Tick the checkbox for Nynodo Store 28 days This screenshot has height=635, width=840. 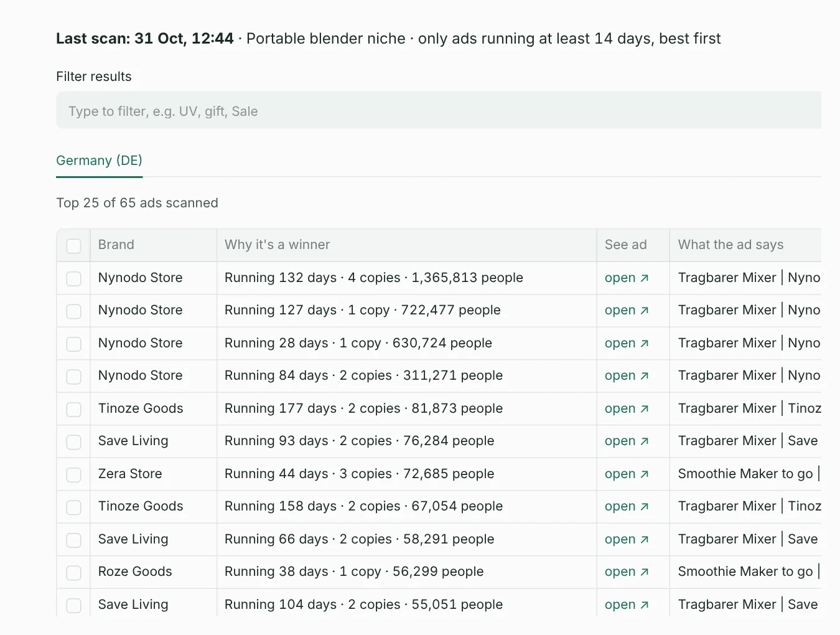74,344
